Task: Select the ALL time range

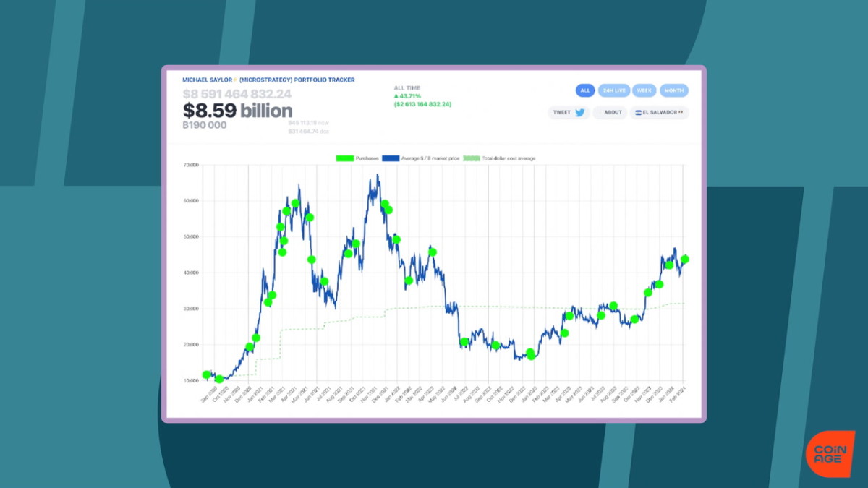Action: coord(584,90)
